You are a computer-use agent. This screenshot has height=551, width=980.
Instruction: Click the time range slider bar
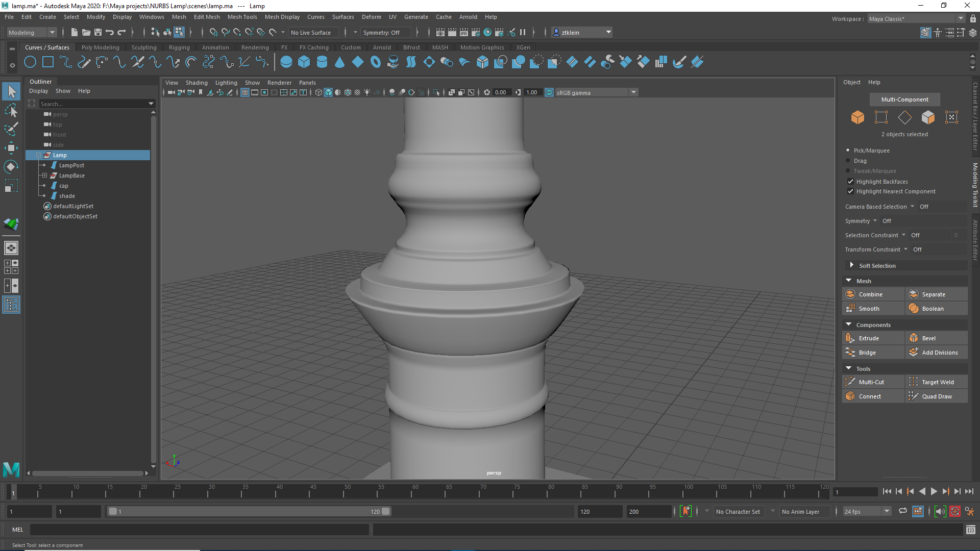pos(249,511)
